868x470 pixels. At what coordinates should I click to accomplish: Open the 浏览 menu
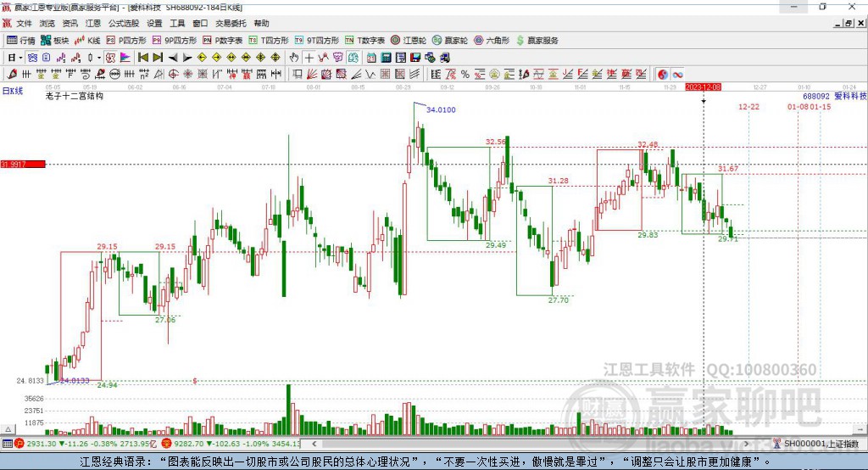coord(47,23)
